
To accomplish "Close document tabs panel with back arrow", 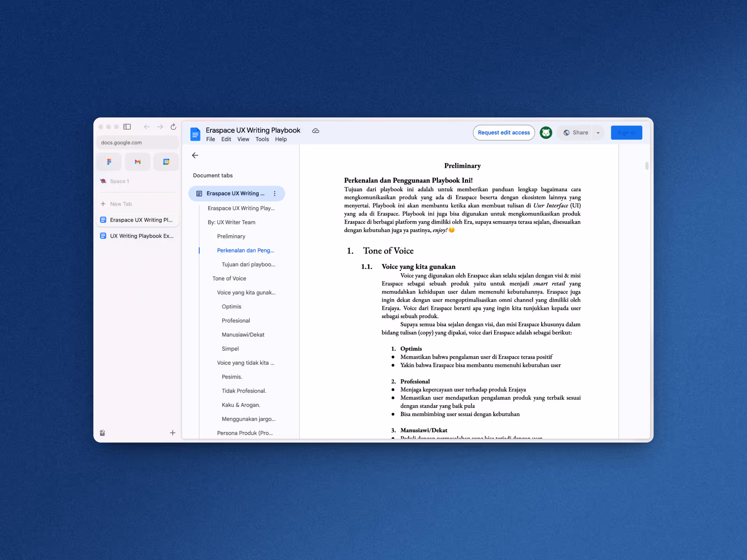I will click(195, 156).
